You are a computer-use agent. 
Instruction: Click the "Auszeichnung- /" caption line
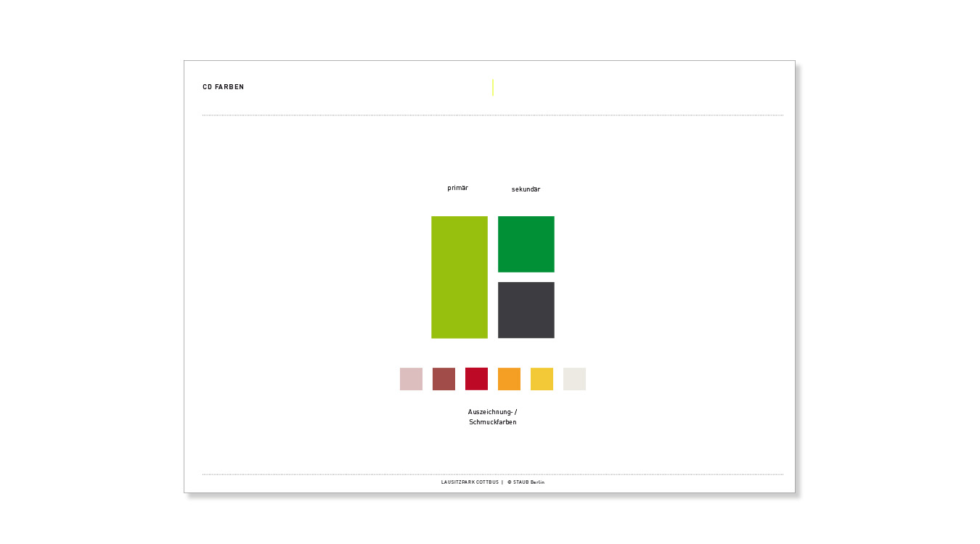pos(492,412)
